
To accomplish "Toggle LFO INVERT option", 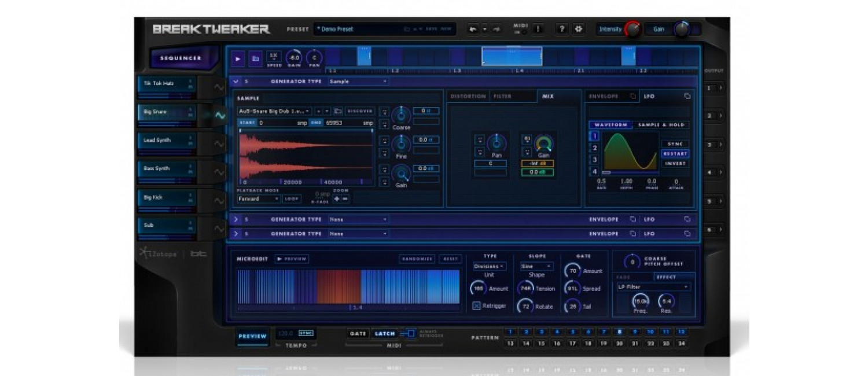I will click(x=675, y=164).
